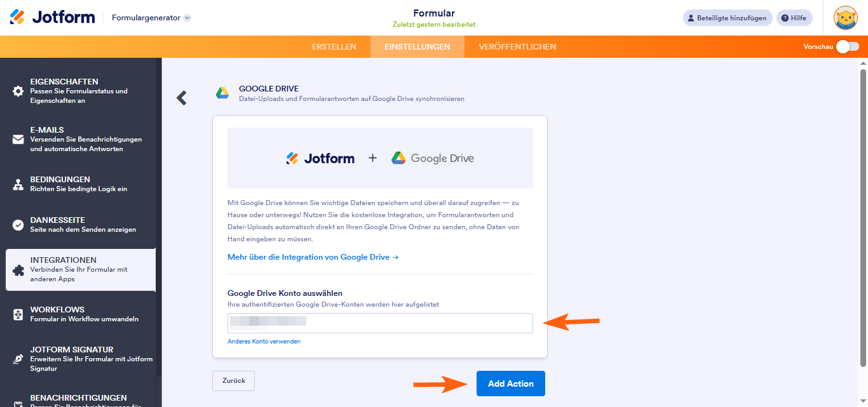868x407 pixels.
Task: Open Bedingungen conditional logic icon
Action: 18,185
